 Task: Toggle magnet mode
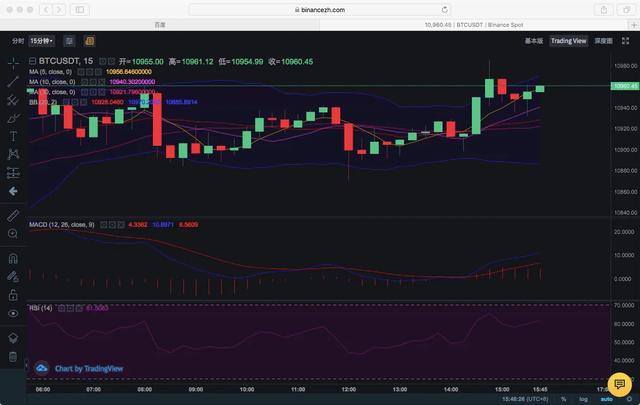click(13, 258)
